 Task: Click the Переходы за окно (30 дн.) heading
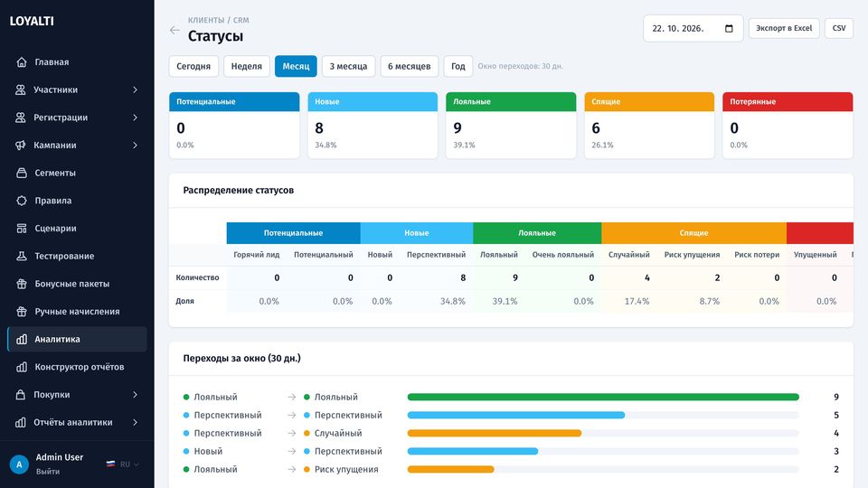click(x=242, y=358)
